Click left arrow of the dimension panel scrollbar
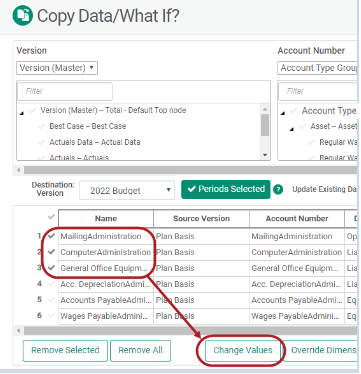This screenshot has width=361, height=374. [19, 170]
